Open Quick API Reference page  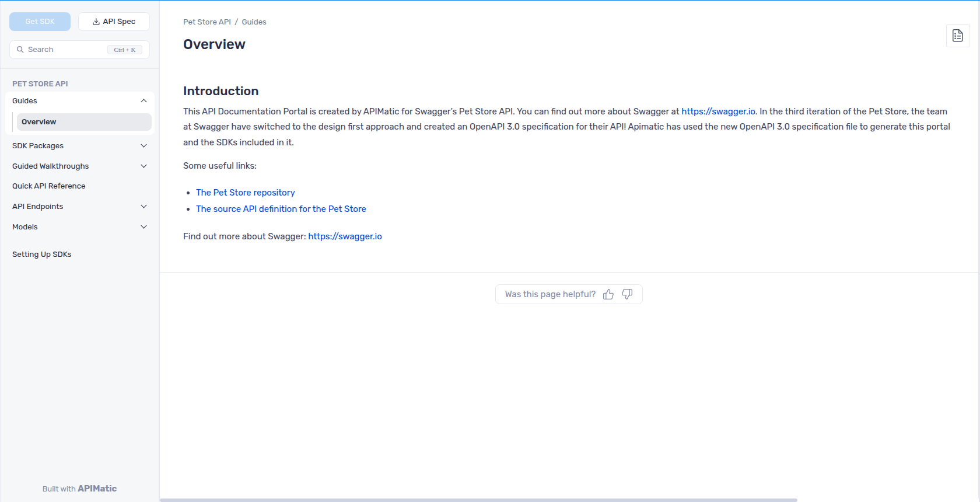(x=49, y=186)
